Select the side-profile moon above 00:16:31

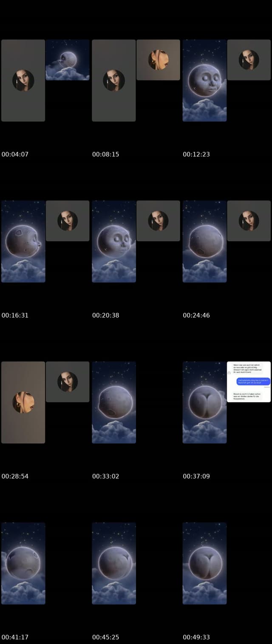(x=23, y=241)
